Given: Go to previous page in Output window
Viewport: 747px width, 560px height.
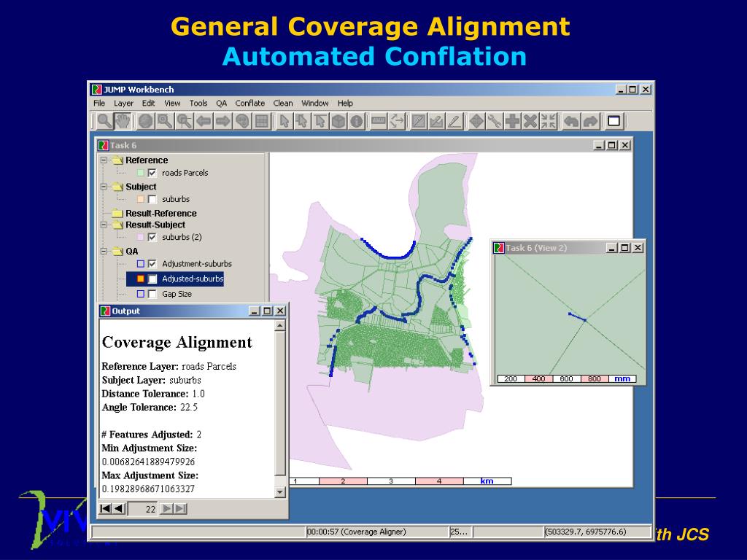Looking at the screenshot, I should [x=119, y=508].
